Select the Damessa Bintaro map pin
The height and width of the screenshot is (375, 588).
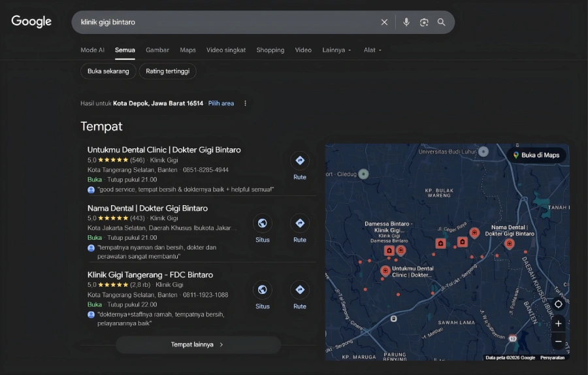389,250
